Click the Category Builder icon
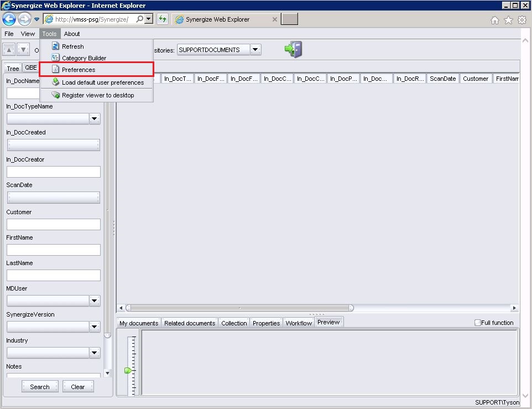 (x=55, y=58)
